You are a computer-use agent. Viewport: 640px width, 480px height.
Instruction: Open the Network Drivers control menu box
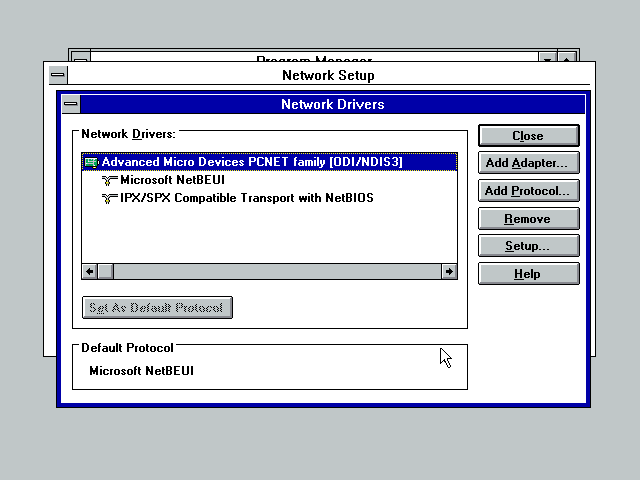[x=71, y=104]
